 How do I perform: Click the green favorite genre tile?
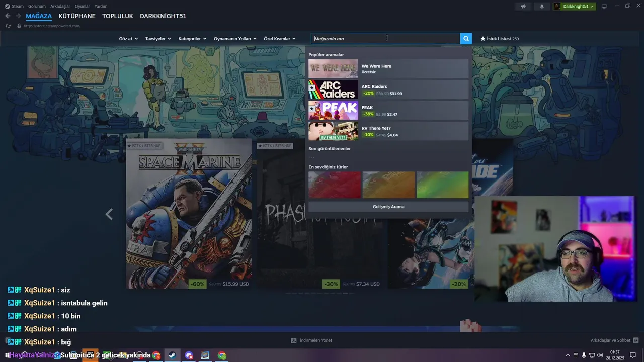point(442,185)
